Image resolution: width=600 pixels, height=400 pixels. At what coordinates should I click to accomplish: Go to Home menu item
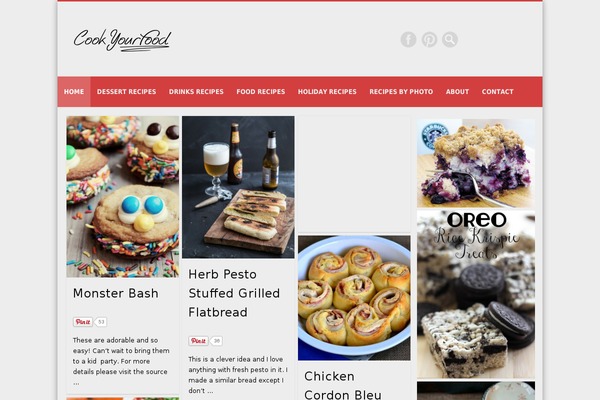(74, 92)
